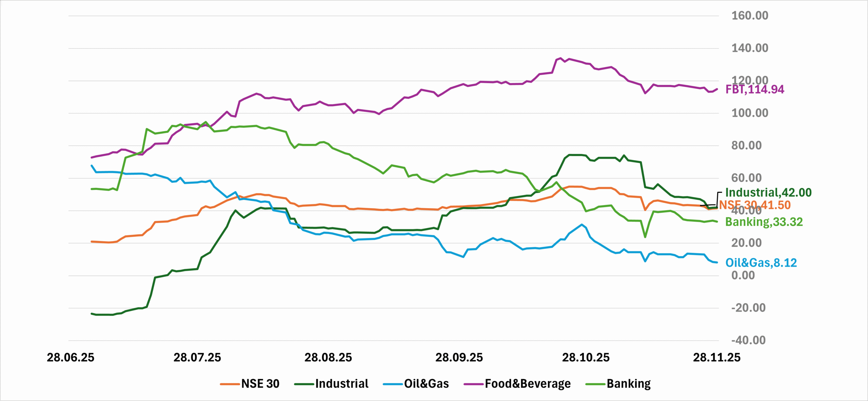Screen dimensions: 868x401
Task: Select the 28.08.25 date axis label
Action: 328,358
